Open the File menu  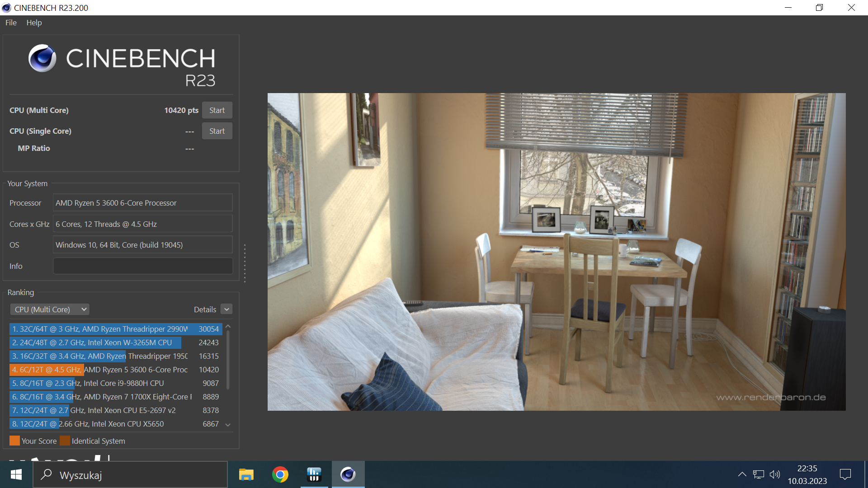[x=11, y=23]
